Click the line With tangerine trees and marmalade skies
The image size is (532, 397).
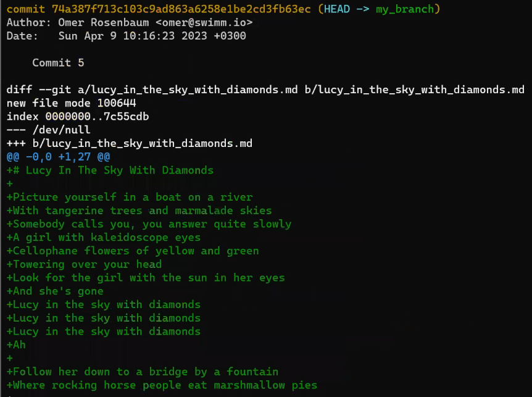pos(139,211)
